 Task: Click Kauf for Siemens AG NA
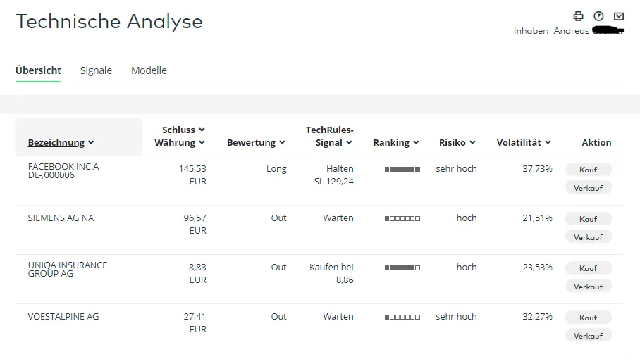click(x=588, y=219)
